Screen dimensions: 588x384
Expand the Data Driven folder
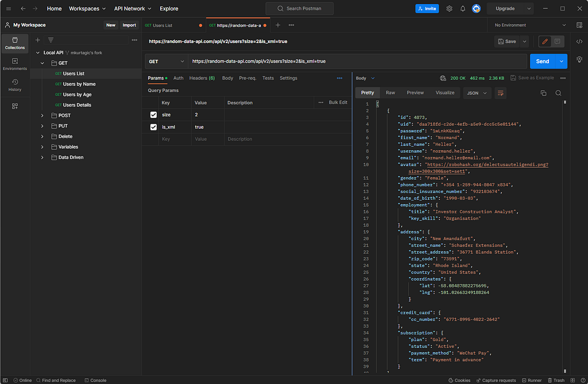tap(42, 158)
